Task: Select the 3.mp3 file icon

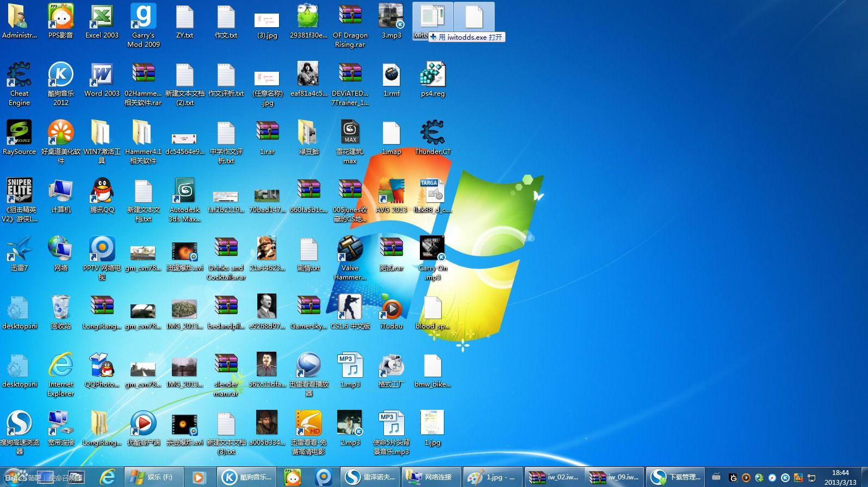Action: [x=391, y=22]
